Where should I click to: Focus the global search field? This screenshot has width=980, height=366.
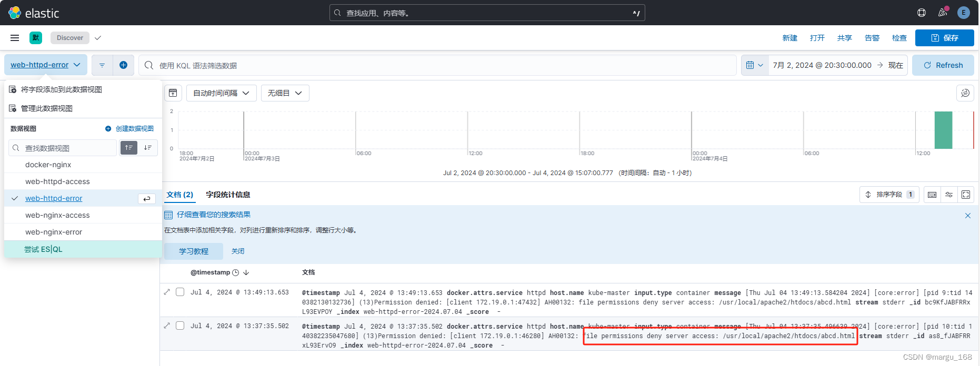[487, 13]
